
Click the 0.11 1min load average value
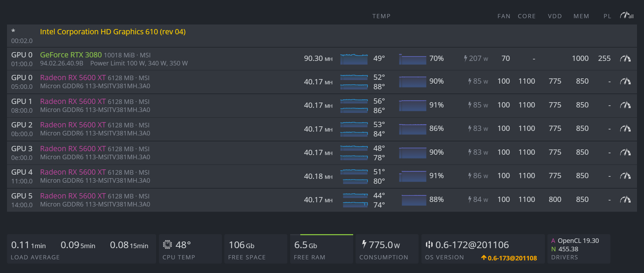click(x=28, y=245)
